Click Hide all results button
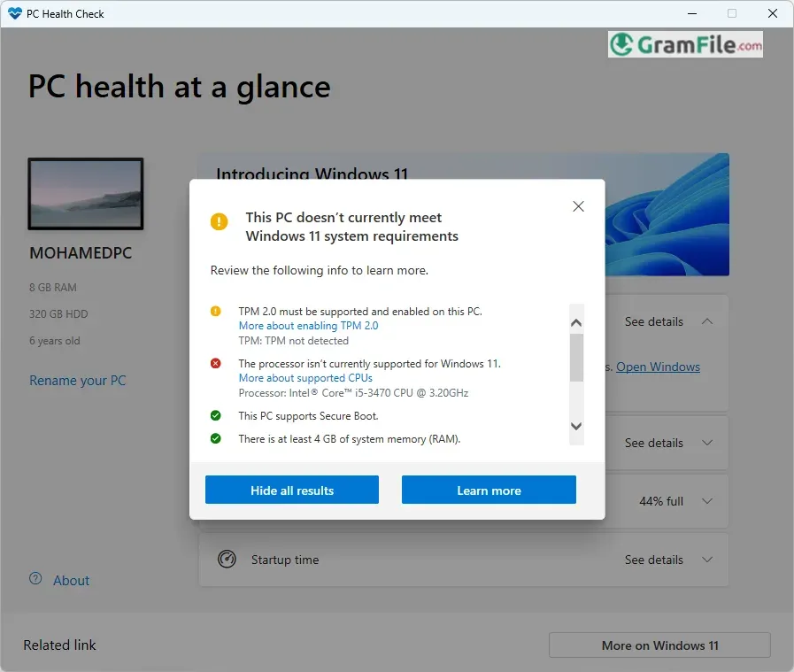This screenshot has width=794, height=672. click(292, 490)
